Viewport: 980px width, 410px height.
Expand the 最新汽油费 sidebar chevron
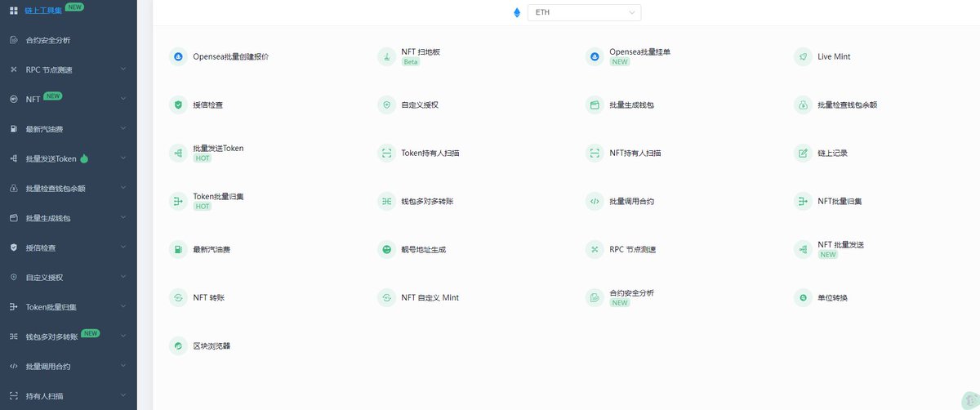coord(123,129)
